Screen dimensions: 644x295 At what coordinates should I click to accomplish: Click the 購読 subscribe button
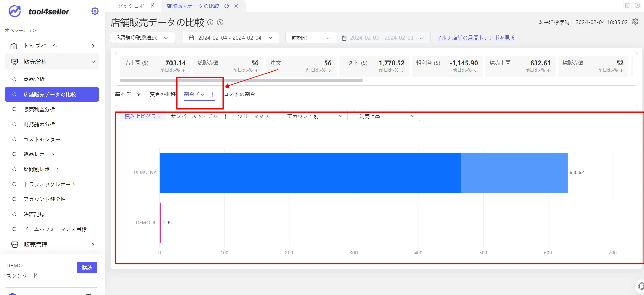tap(87, 268)
